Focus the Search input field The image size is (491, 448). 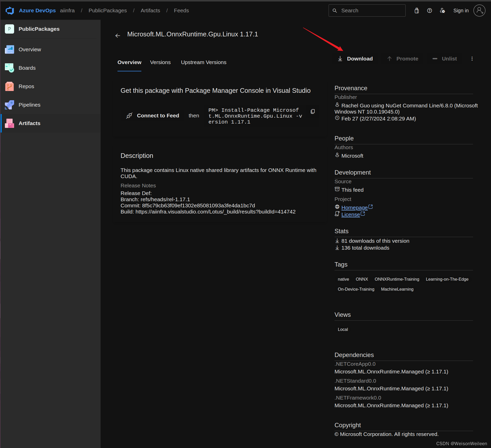(367, 11)
